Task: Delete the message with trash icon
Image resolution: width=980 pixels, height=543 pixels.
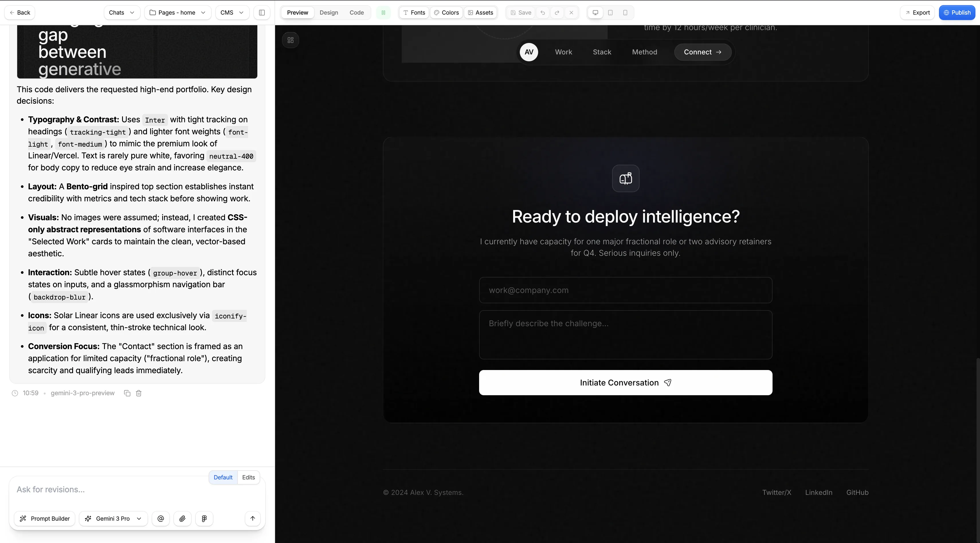Action: [139, 393]
